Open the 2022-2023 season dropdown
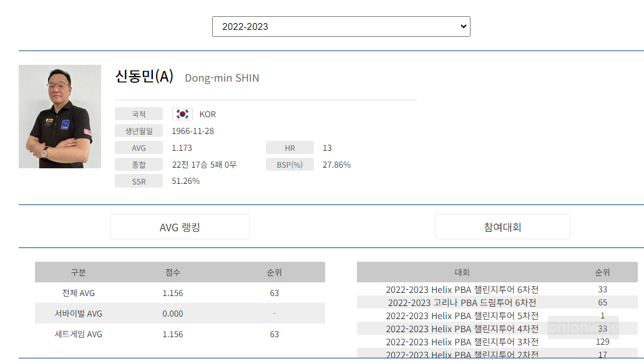Screen dimensions: 644x364 pyautogui.click(x=341, y=26)
